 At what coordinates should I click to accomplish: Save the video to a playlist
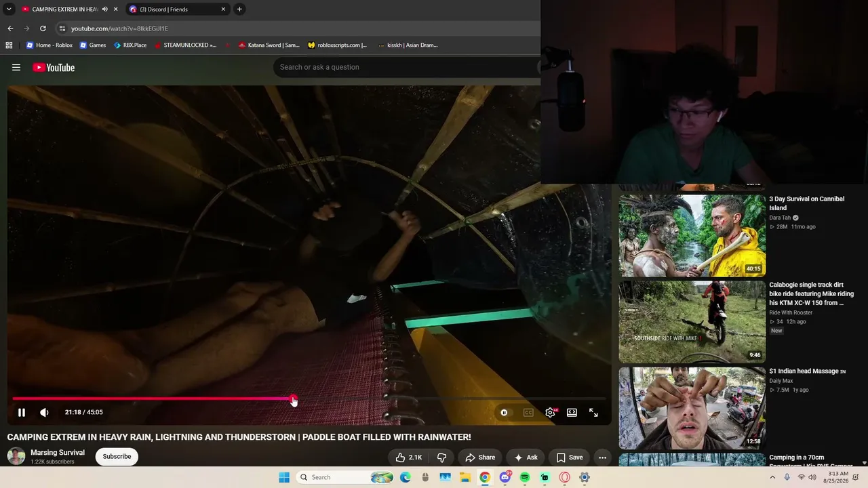coord(570,457)
